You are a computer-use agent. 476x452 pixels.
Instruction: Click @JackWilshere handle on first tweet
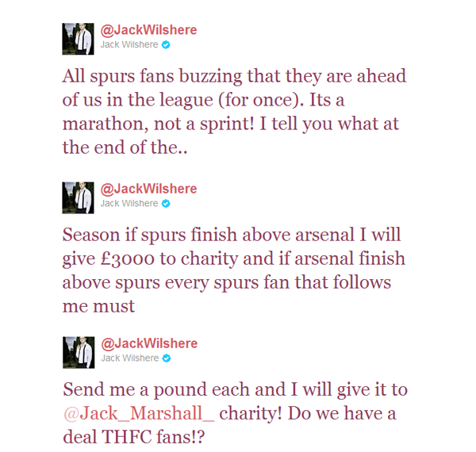pos(149,30)
